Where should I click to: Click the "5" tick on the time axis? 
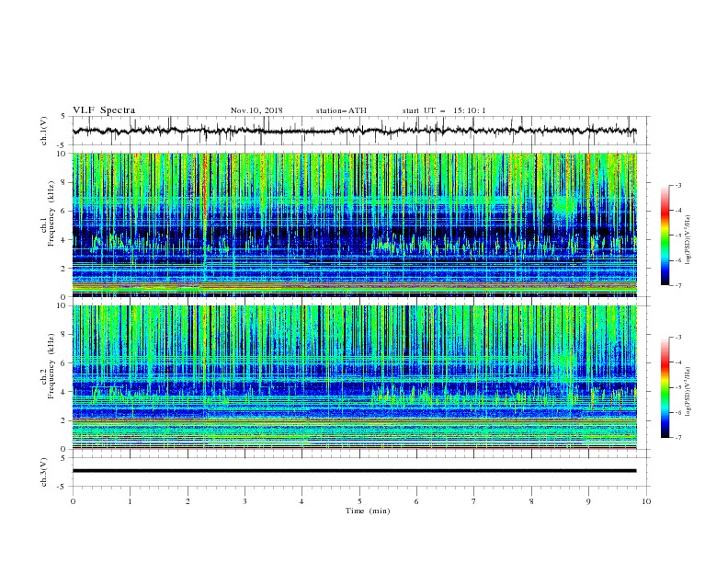[x=359, y=501]
